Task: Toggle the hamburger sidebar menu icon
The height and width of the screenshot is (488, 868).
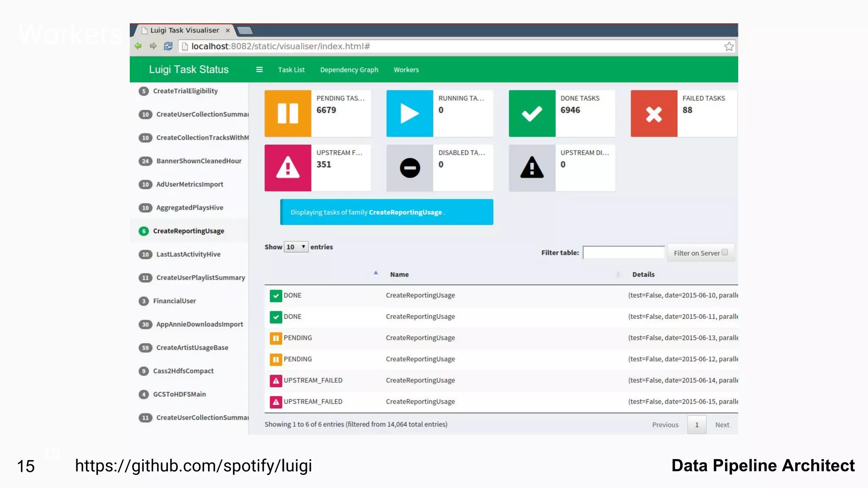Action: point(259,69)
